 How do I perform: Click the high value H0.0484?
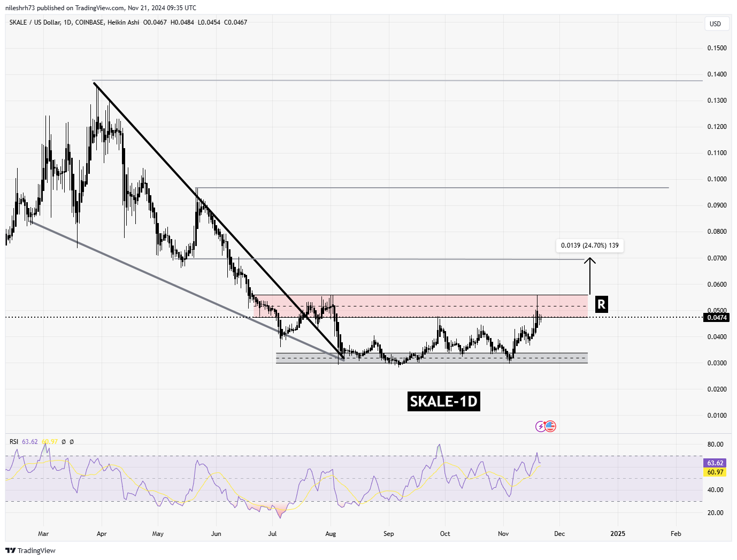(182, 22)
